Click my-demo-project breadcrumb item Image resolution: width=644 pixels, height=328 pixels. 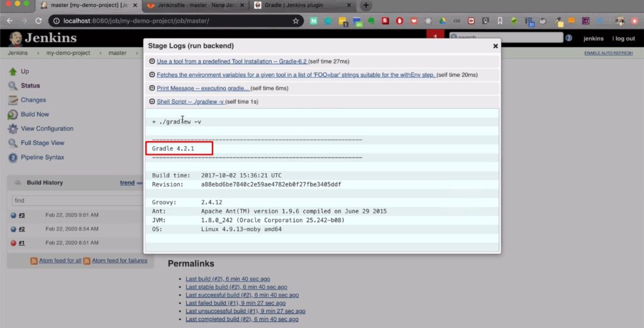[68, 53]
